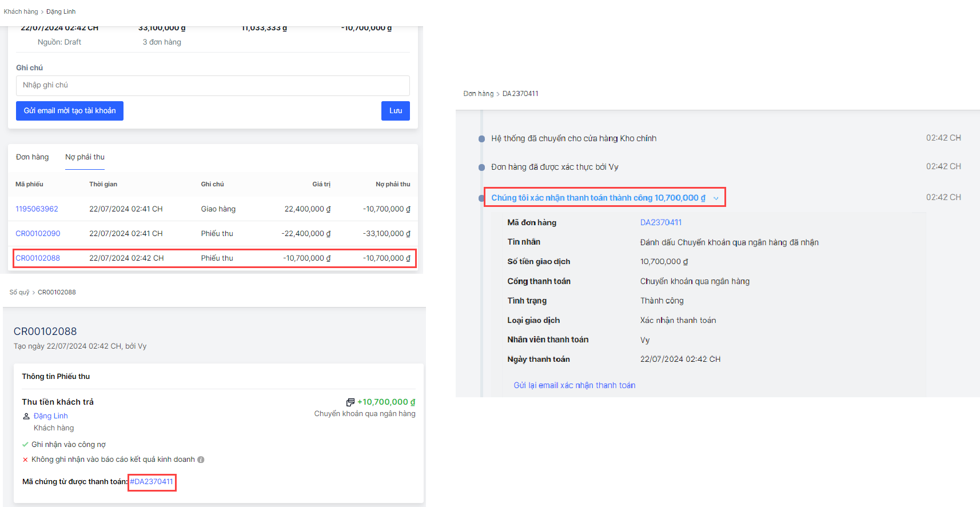Switch to the Đơn hàng tab
This screenshot has height=507, width=980.
(x=33, y=157)
